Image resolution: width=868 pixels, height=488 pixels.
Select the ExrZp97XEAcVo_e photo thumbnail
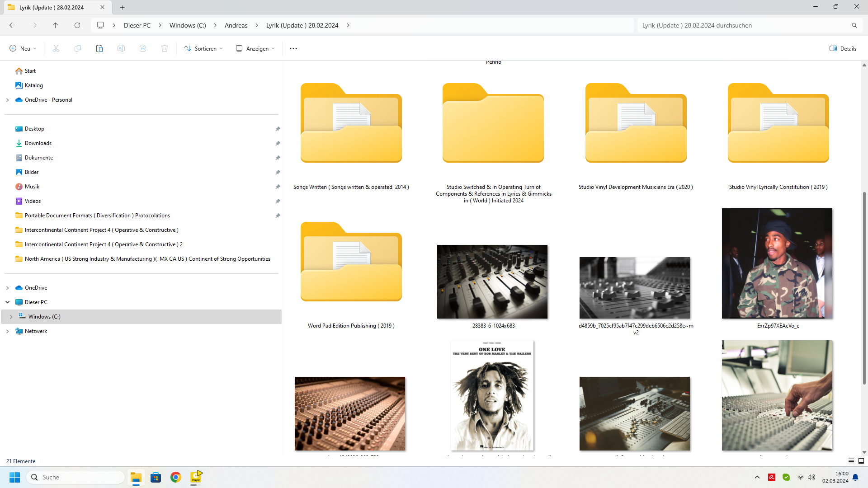(x=777, y=263)
